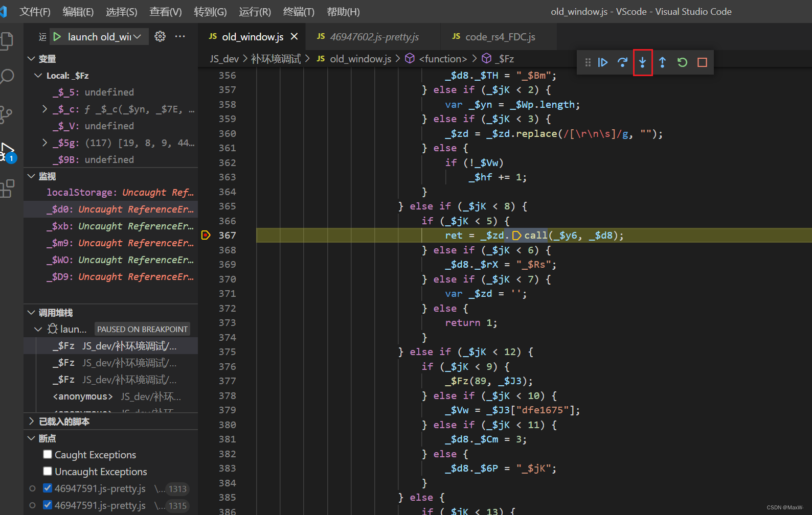Select the _$D9 watch expression

110,277
